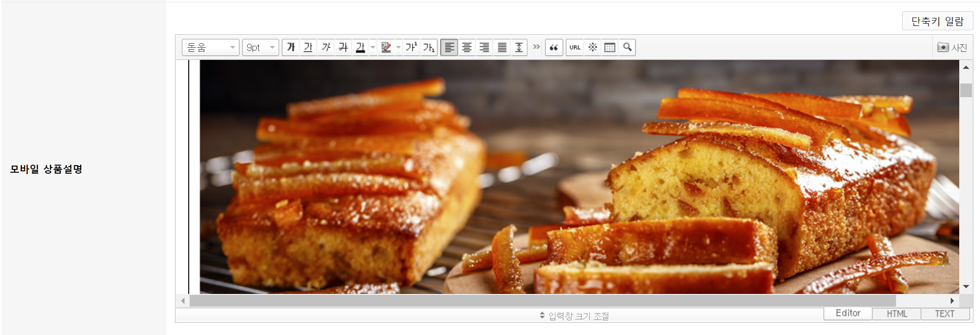Open special characters picker
This screenshot has width=980, height=335.
593,47
